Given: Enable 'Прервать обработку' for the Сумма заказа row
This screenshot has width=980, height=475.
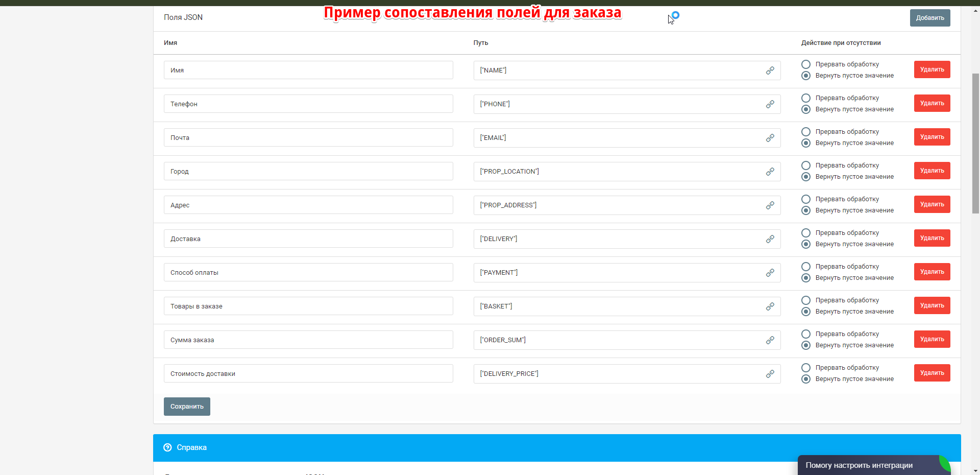Looking at the screenshot, I should pos(806,334).
